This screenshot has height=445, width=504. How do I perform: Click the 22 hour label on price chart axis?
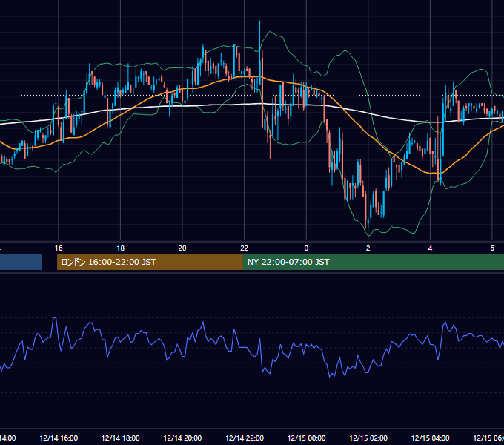(x=245, y=248)
